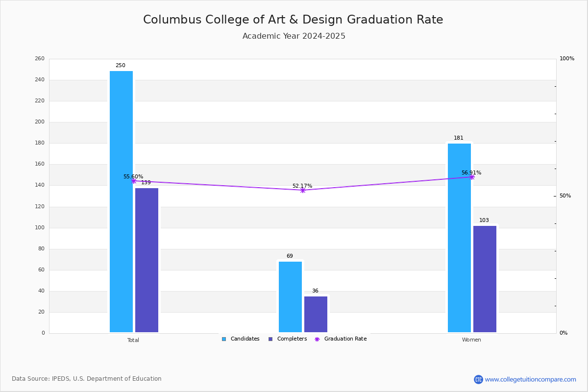The height and width of the screenshot is (392, 588).
Task: Click the 55.60% graduation rate star marker
Action: coord(134,181)
